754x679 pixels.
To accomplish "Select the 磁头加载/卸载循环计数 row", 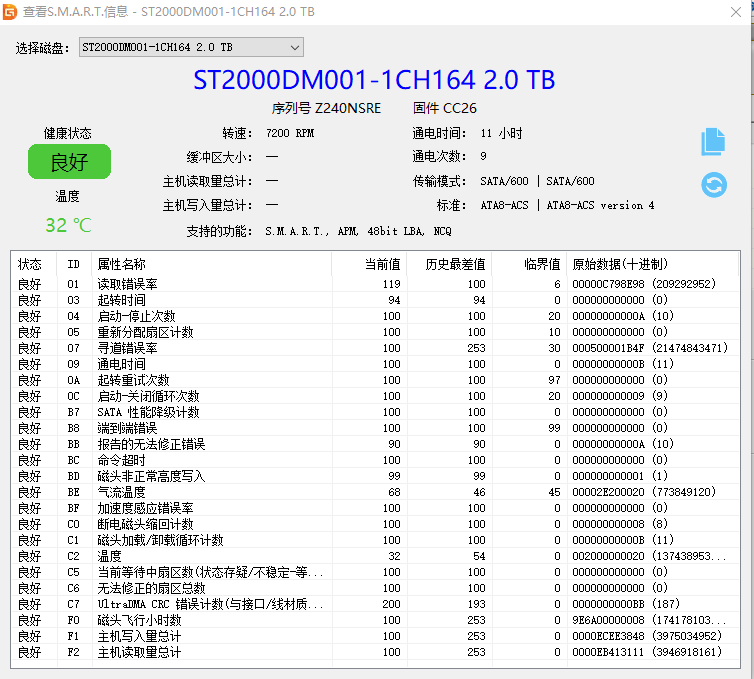I will coord(375,540).
